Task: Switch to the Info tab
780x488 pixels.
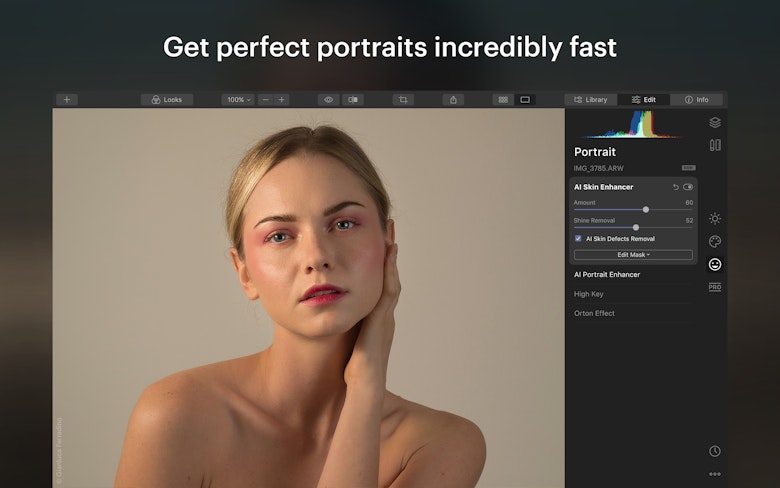Action: point(696,99)
